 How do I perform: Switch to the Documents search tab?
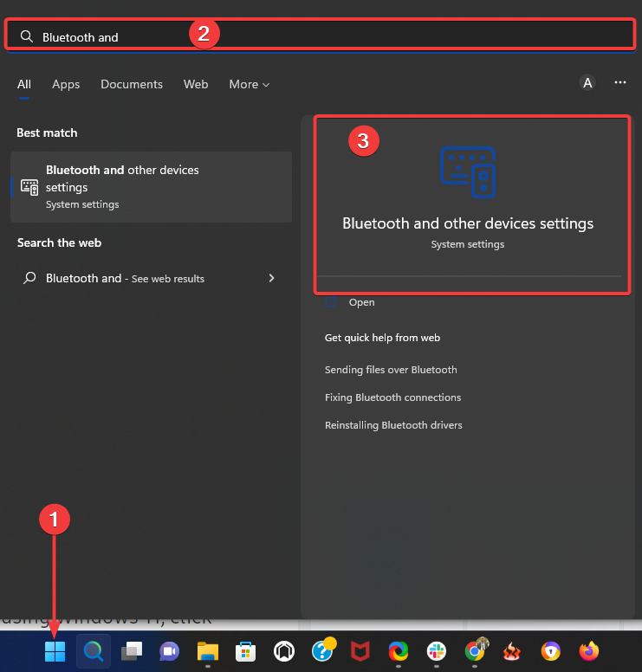pyautogui.click(x=132, y=84)
